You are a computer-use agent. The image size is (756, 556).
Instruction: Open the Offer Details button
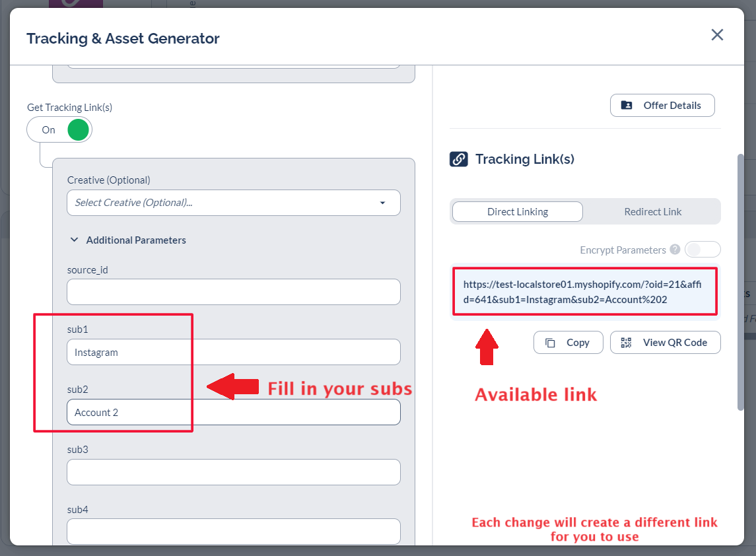(662, 106)
